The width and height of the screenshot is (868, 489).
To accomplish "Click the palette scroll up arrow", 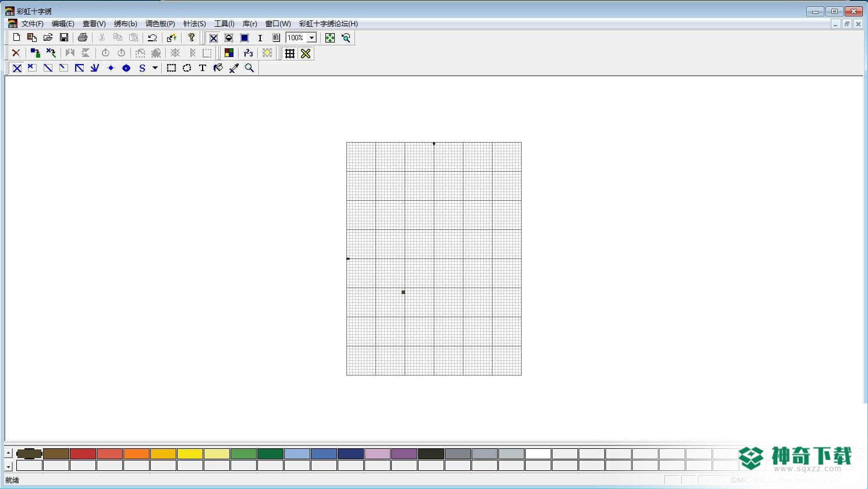I will pos(9,452).
